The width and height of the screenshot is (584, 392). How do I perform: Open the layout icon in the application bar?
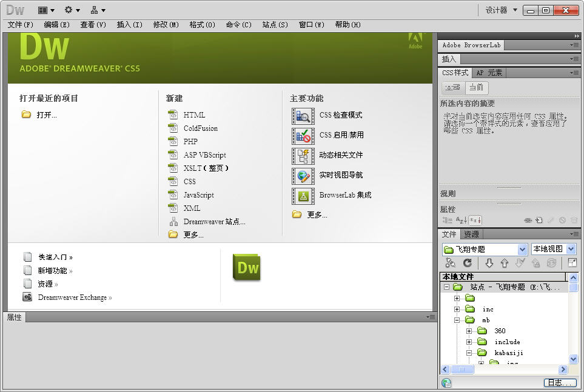point(46,10)
